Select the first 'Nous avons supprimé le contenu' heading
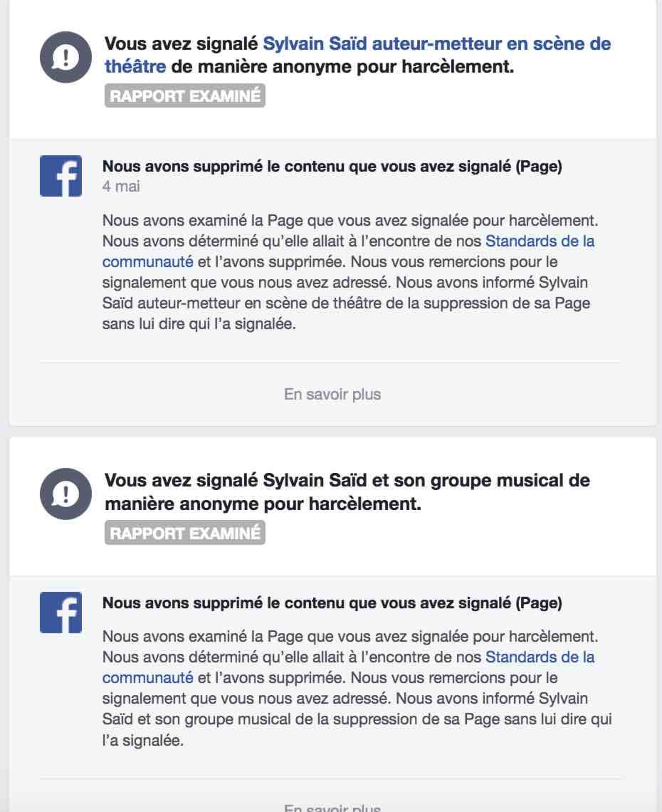This screenshot has height=812, width=662. point(332,166)
